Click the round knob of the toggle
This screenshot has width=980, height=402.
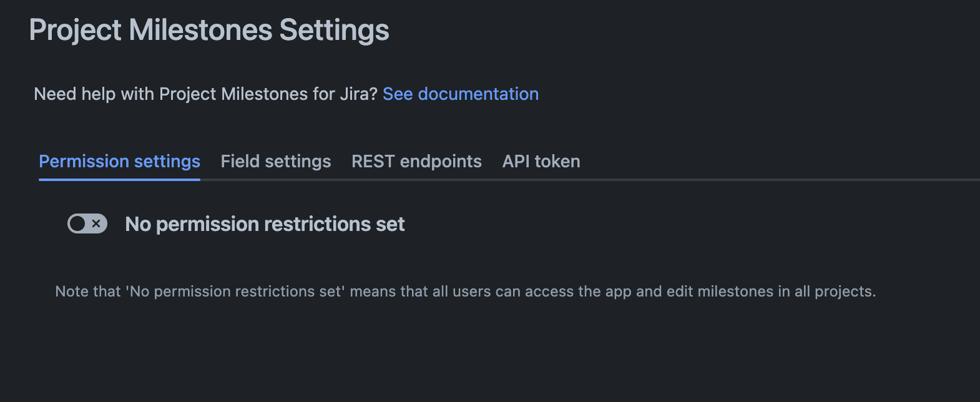pos(77,223)
